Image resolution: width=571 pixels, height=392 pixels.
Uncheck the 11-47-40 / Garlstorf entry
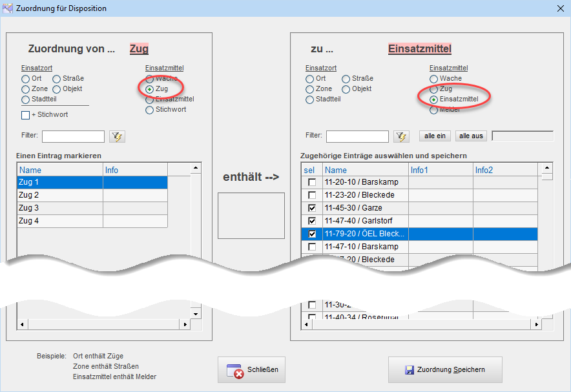pyautogui.click(x=312, y=221)
